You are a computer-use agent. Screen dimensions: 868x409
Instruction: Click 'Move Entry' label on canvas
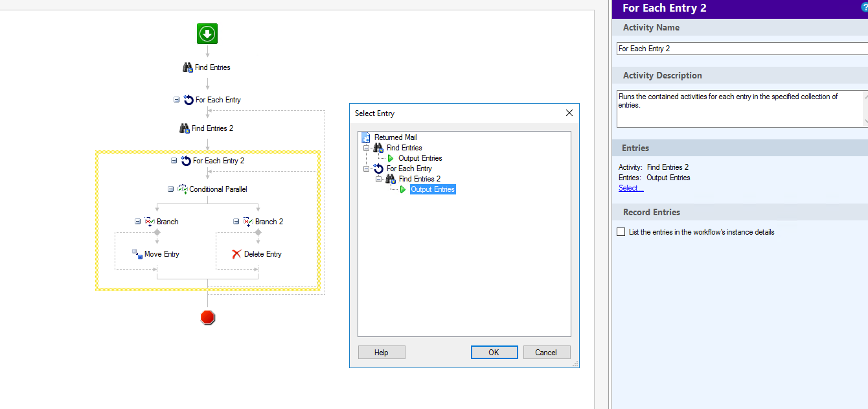click(x=162, y=254)
